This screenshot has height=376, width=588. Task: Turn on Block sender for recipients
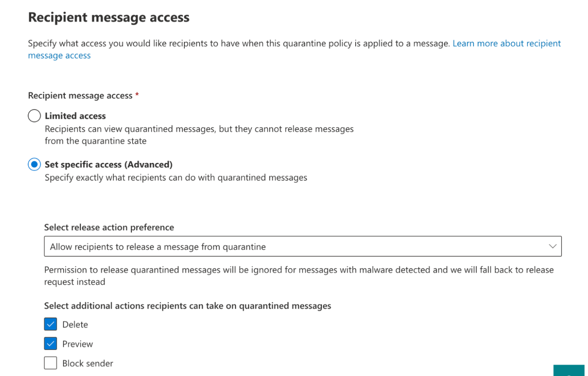coord(51,363)
